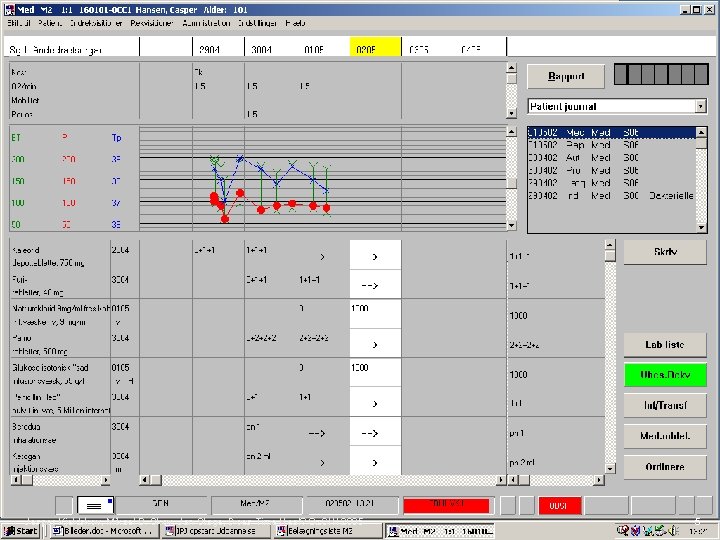720x540 pixels.
Task: Click the white arrow cell in the Kaleorid row
Action: coord(375,255)
